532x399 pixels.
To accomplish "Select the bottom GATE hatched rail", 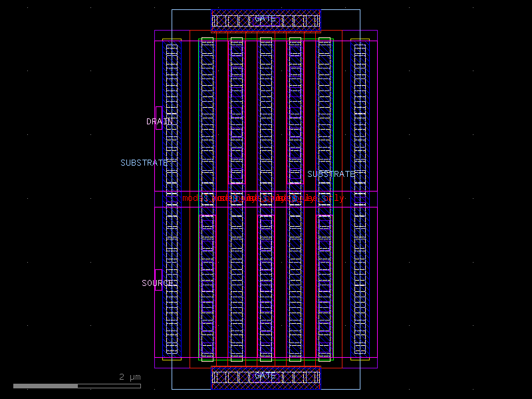I will pos(266,376).
